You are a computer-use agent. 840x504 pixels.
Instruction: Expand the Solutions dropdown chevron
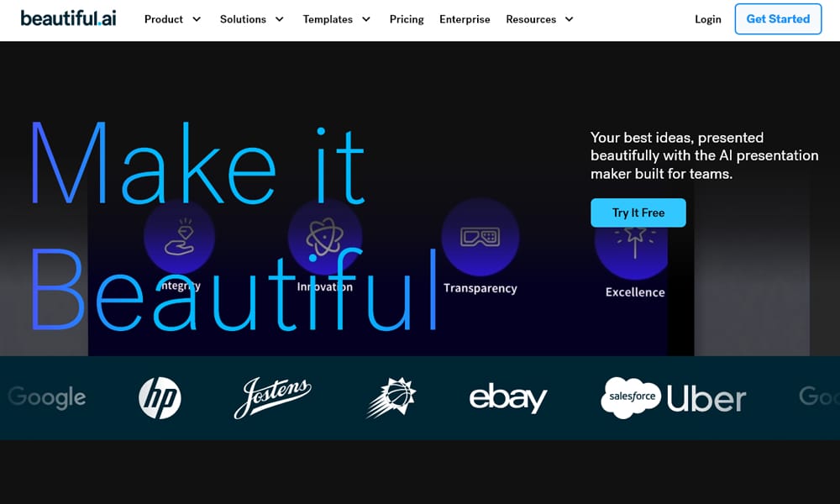coord(280,19)
